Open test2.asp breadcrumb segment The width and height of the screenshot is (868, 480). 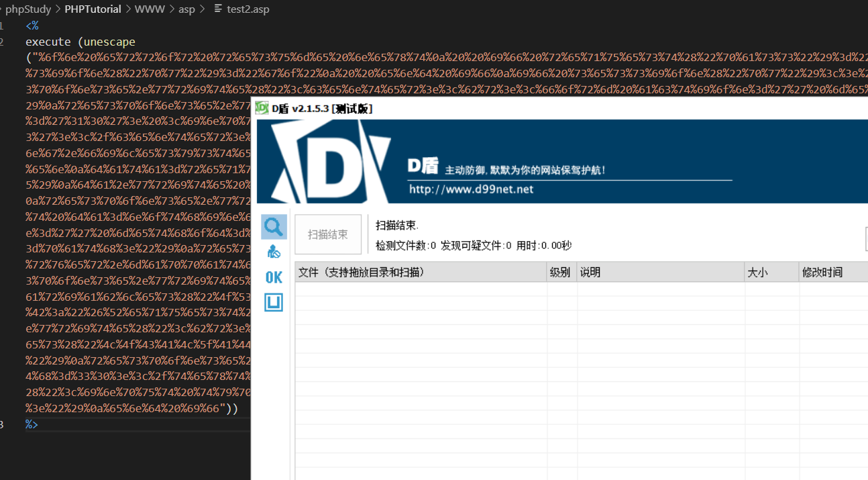coord(248,9)
